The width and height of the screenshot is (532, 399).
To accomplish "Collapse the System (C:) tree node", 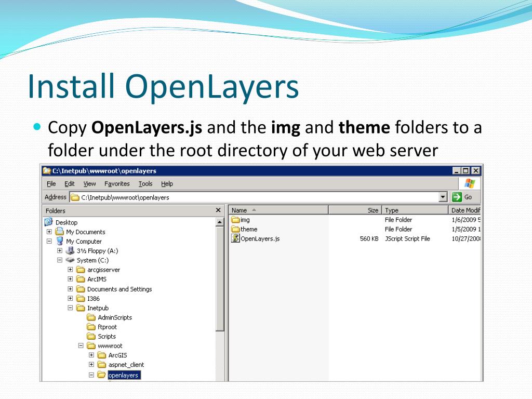I will pyautogui.click(x=60, y=260).
